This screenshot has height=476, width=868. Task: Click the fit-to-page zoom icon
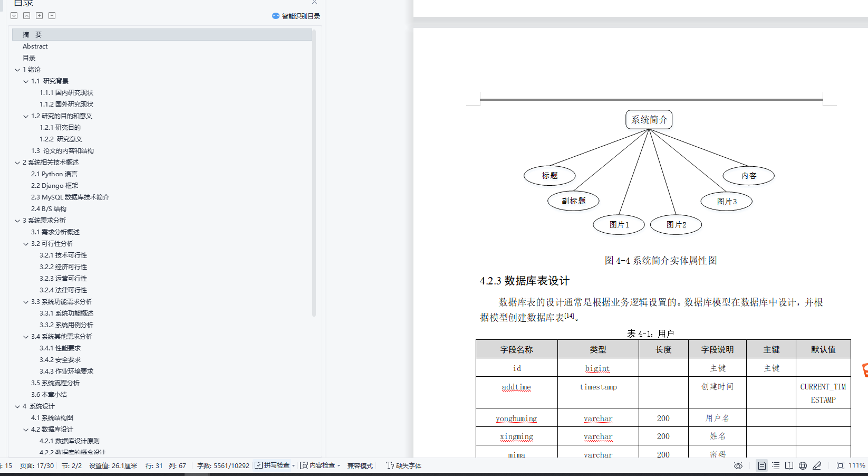tap(840, 465)
